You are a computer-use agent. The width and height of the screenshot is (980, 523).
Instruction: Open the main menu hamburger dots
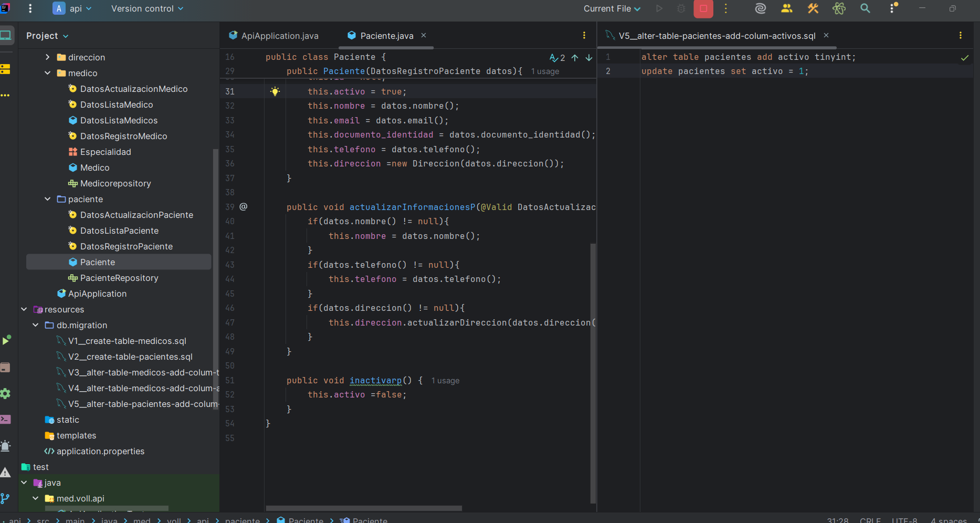tap(30, 8)
